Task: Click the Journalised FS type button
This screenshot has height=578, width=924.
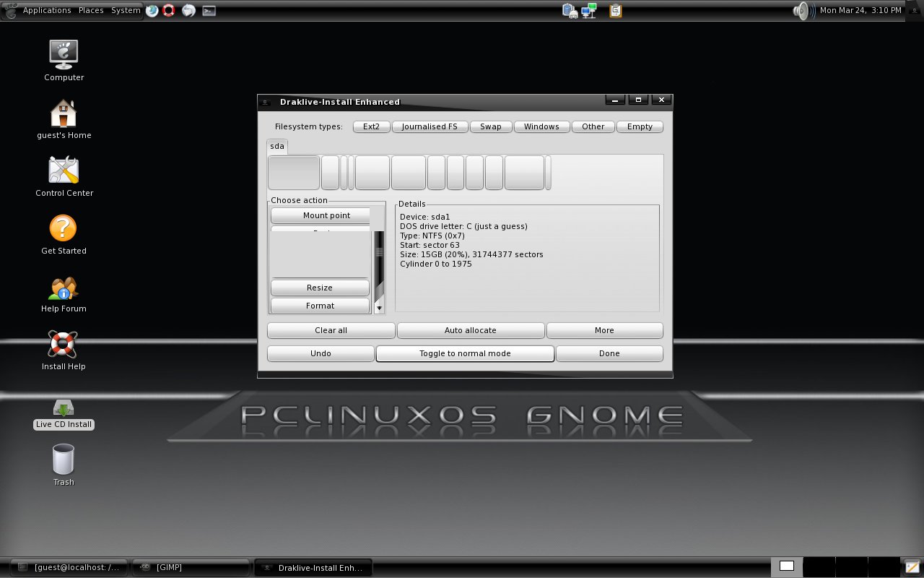Action: (x=430, y=126)
